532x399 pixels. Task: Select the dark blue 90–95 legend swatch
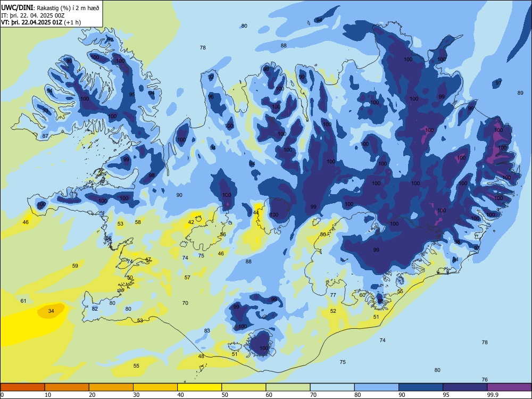421,387
